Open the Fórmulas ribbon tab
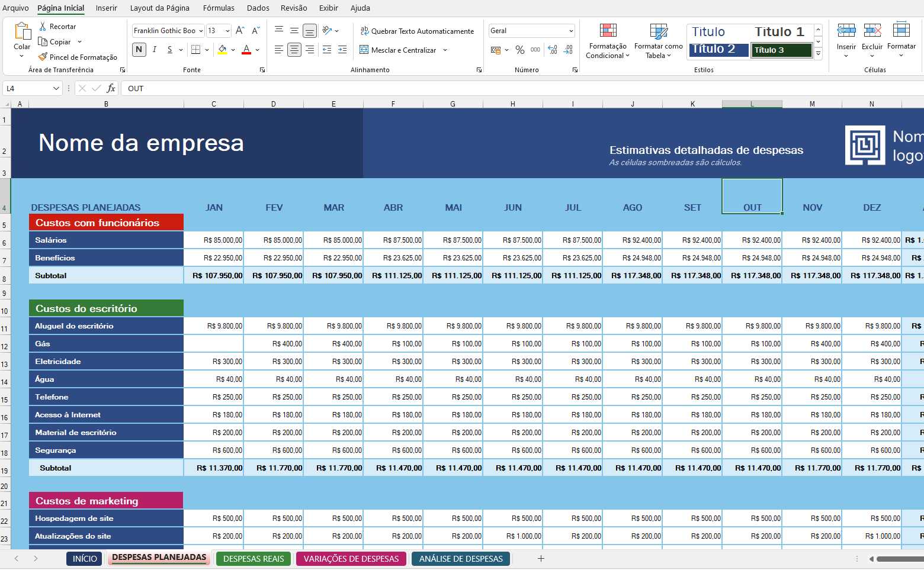 (x=219, y=8)
